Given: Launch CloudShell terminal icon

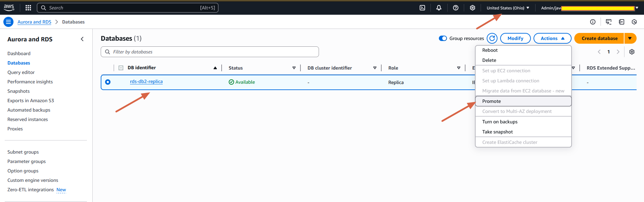Looking at the screenshot, I should (x=422, y=8).
